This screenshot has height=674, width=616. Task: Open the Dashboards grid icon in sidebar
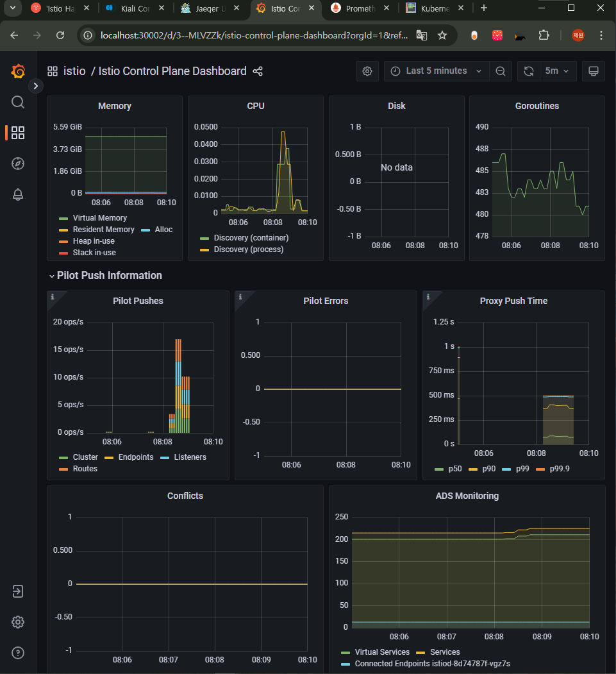17,133
